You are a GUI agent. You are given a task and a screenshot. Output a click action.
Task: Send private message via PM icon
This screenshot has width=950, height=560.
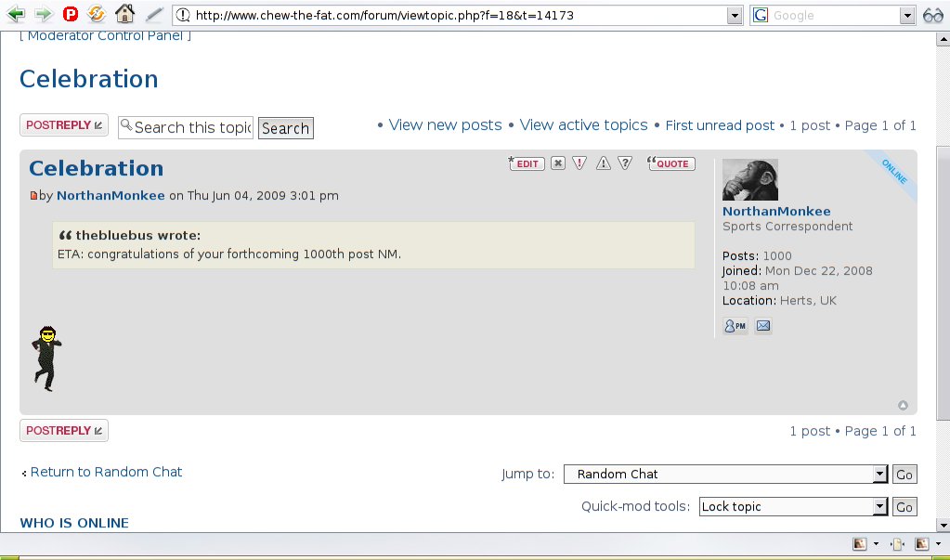(735, 326)
